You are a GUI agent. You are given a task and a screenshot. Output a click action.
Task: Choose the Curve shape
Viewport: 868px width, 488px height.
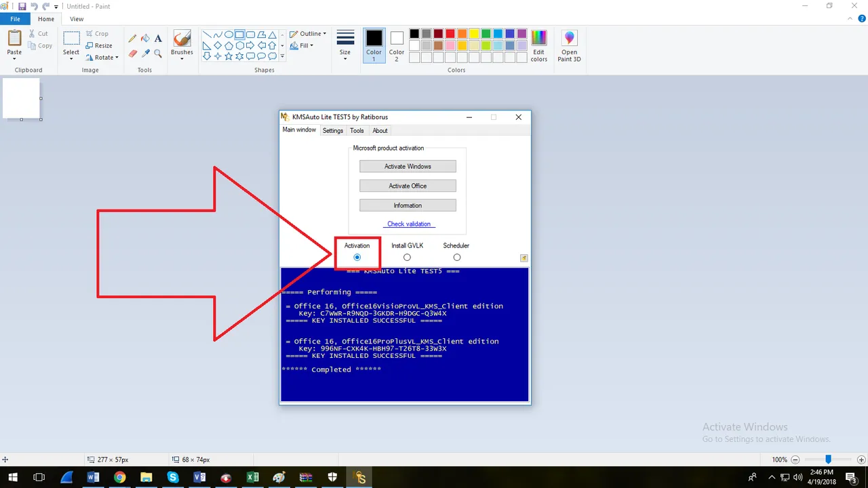pyautogui.click(x=218, y=35)
